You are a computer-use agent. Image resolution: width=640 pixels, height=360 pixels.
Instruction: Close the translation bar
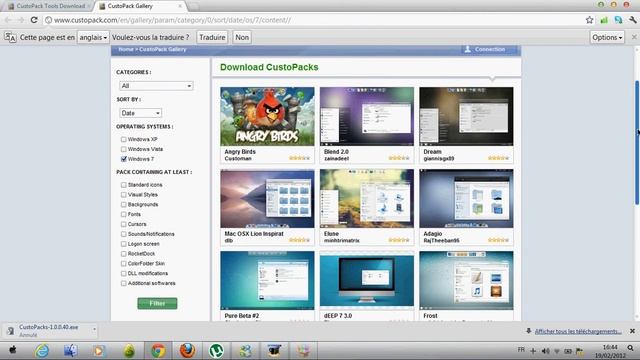click(634, 37)
